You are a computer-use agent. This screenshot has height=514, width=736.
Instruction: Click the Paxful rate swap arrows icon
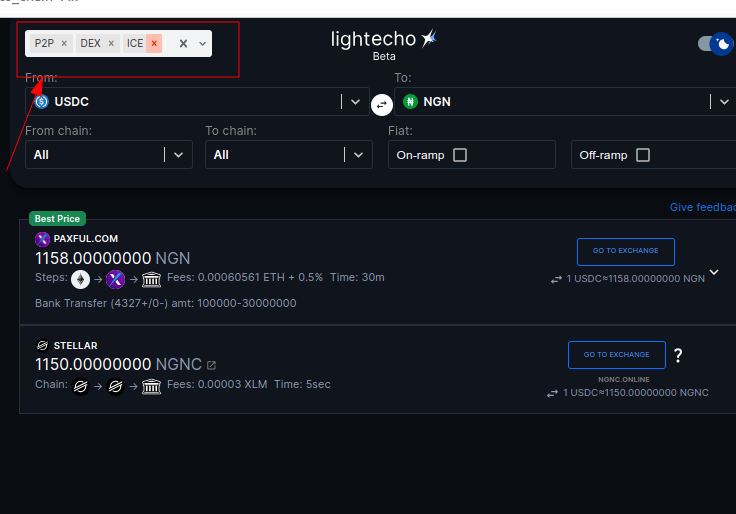556,279
